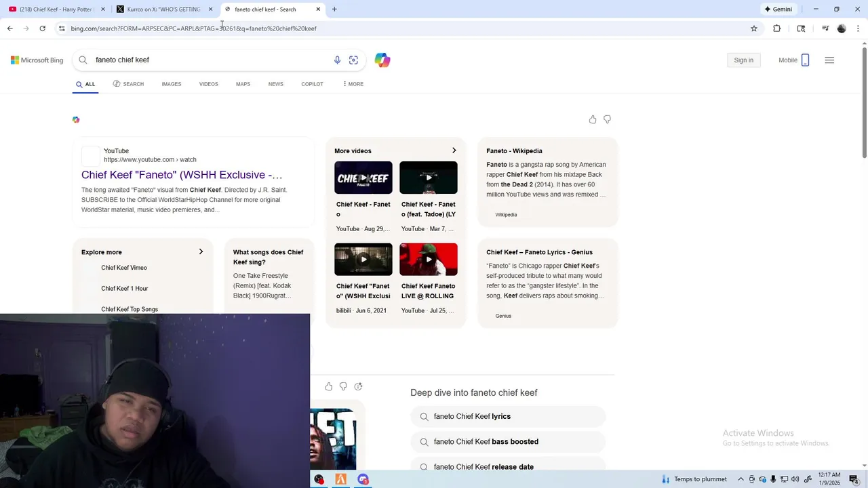The image size is (868, 488).
Task: Open the Gemini button in title bar
Action: [778, 9]
